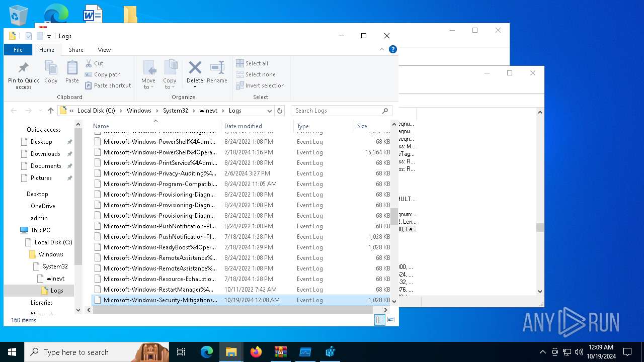Click the Delete ribbon icon
This screenshot has width=644, height=362.
(195, 72)
